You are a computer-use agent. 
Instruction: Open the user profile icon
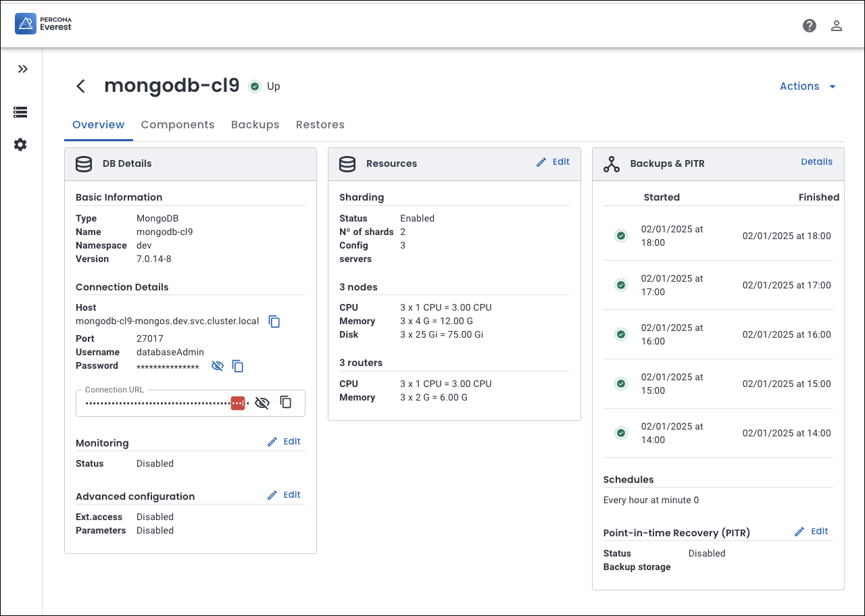[836, 26]
